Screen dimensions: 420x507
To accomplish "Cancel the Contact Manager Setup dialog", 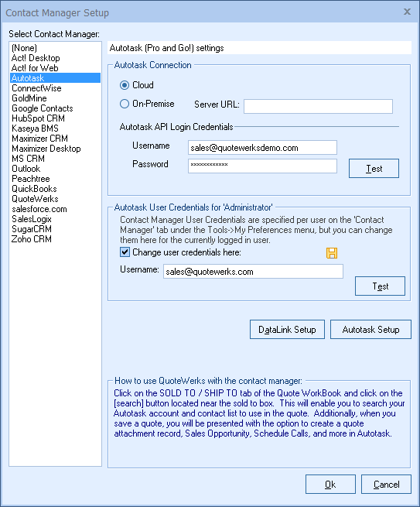I will point(386,484).
